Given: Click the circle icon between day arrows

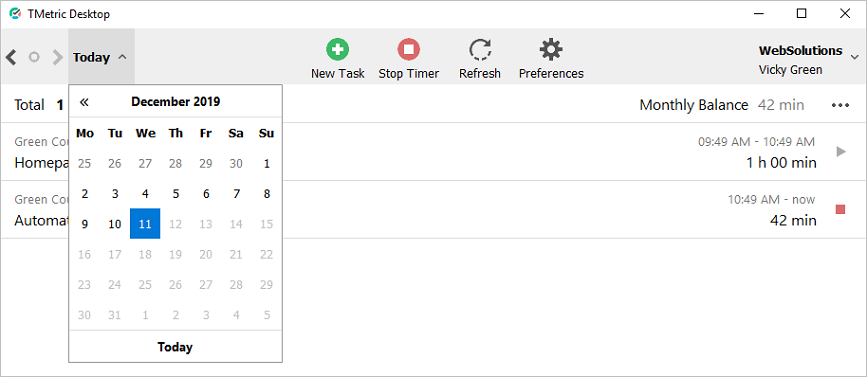Looking at the screenshot, I should 34,57.
